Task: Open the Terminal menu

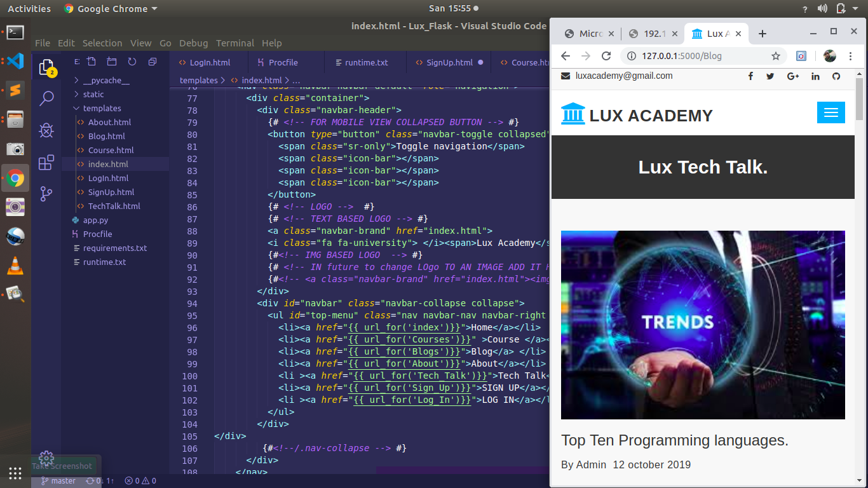Action: coord(234,43)
